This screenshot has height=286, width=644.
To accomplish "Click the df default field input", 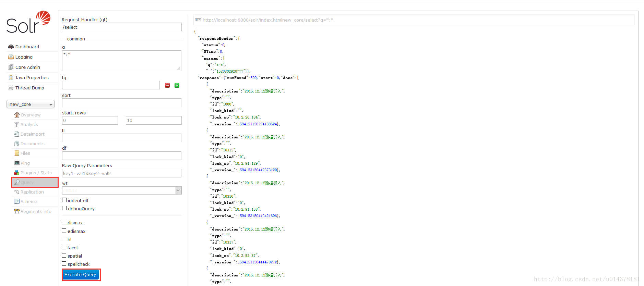I will pos(122,156).
